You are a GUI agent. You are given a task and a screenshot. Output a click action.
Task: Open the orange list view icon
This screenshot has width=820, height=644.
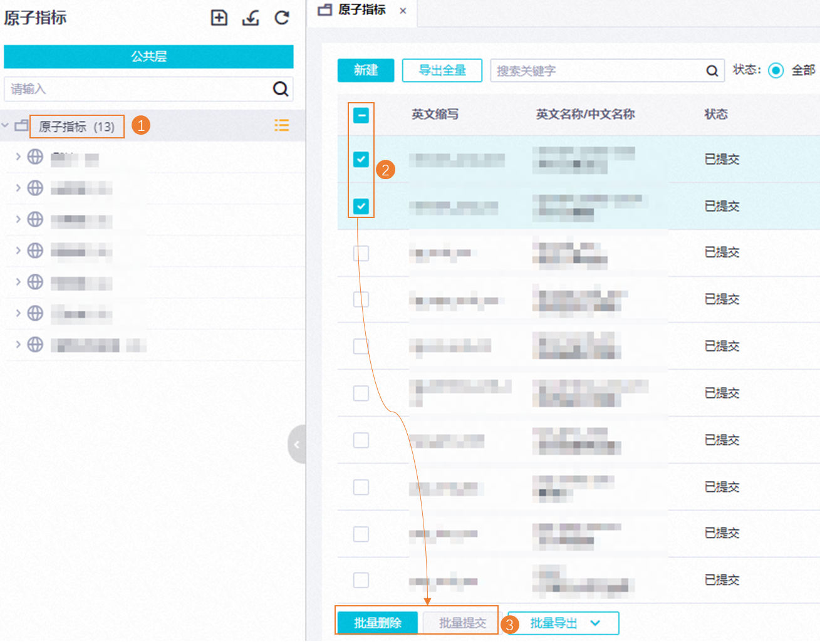[281, 125]
